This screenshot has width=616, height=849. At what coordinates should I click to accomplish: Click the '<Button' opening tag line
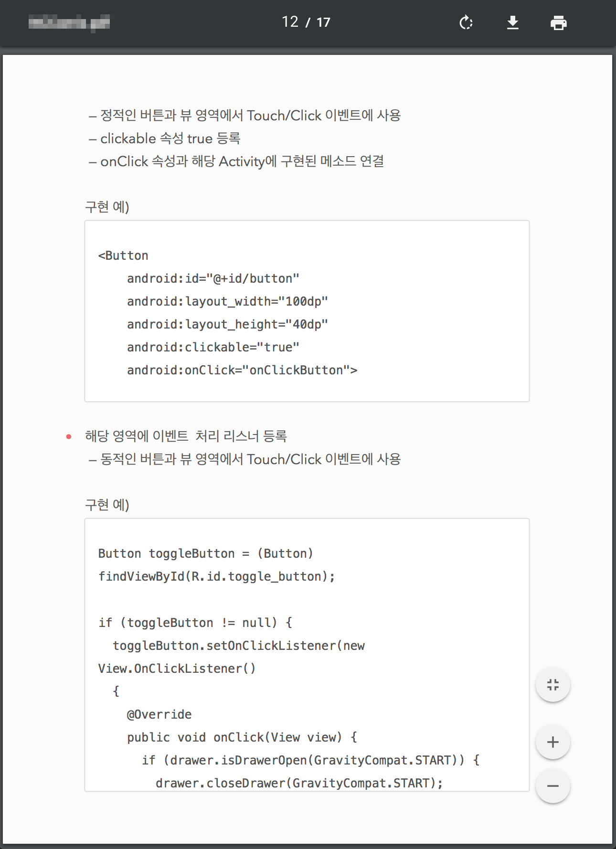click(x=123, y=255)
